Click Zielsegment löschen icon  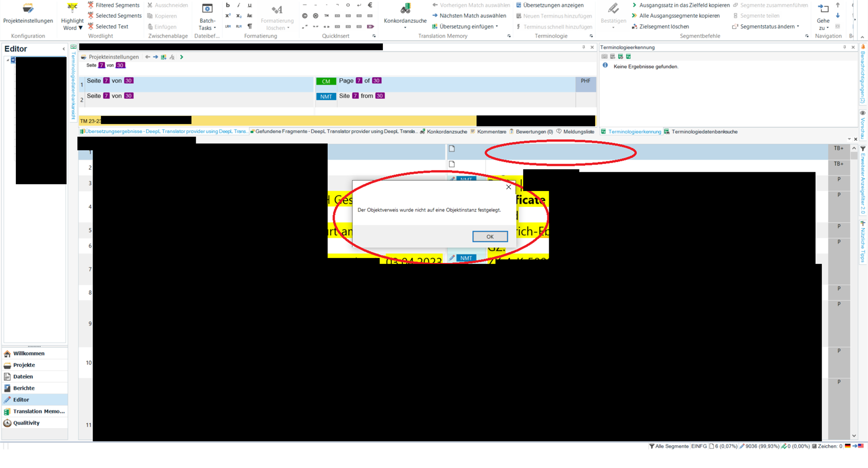[635, 27]
